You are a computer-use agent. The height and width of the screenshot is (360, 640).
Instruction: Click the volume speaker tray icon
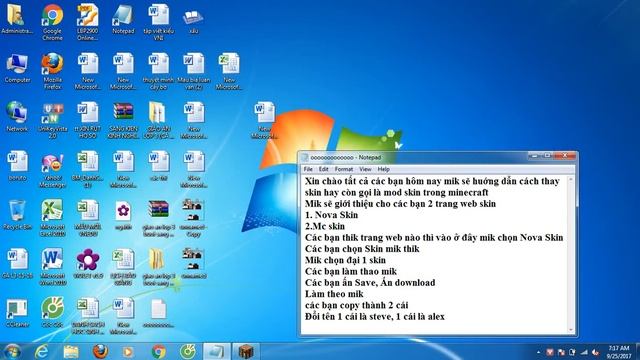tap(596, 352)
